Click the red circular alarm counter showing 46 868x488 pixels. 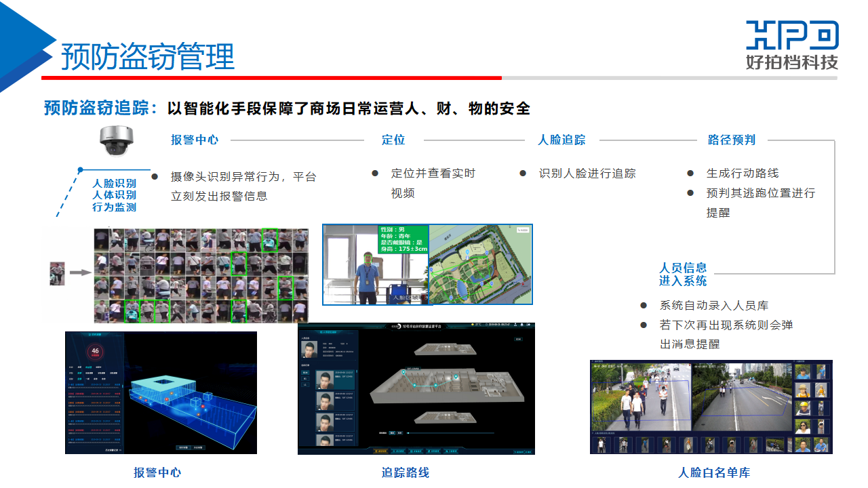96,351
